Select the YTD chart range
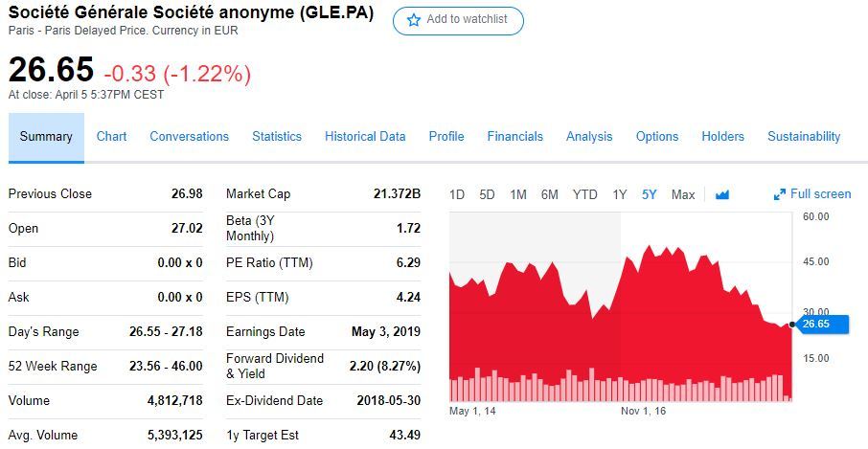 click(x=585, y=194)
